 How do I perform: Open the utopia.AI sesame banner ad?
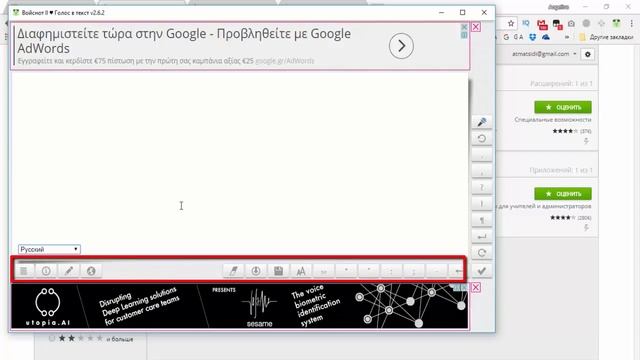pyautogui.click(x=240, y=306)
